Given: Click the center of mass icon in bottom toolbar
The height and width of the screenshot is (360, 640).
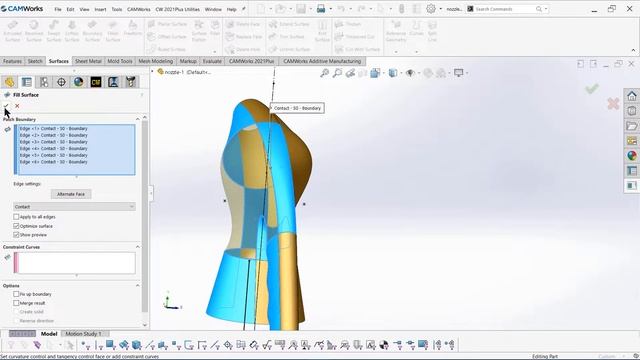Looking at the screenshot, I should click(x=384, y=345).
